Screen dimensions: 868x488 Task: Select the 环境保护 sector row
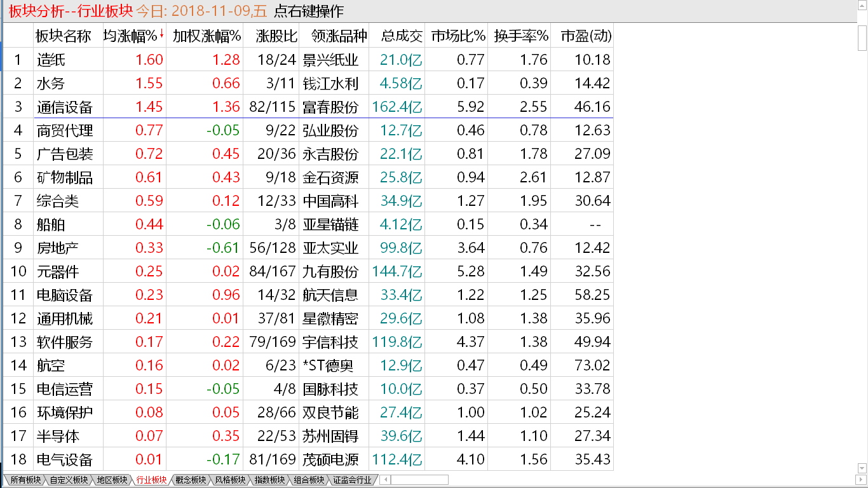tap(308, 413)
